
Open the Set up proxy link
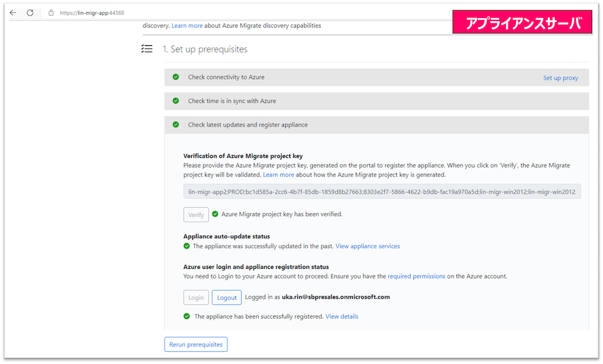click(560, 78)
